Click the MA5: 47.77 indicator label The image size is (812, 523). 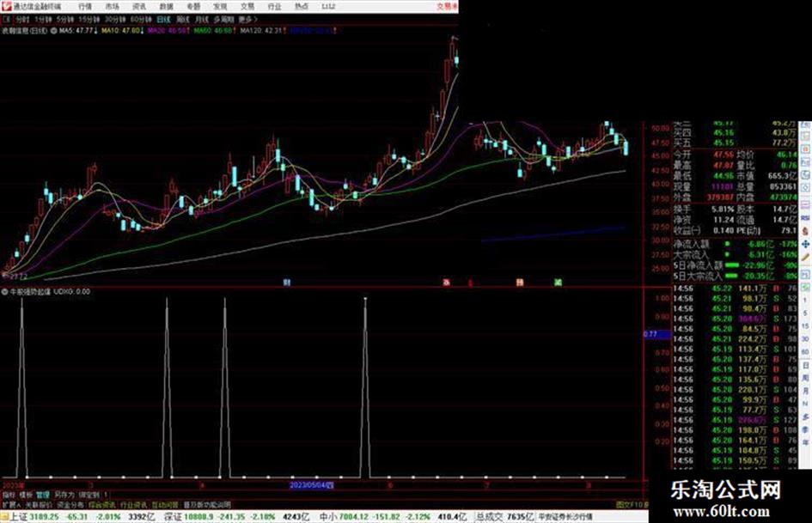point(78,31)
